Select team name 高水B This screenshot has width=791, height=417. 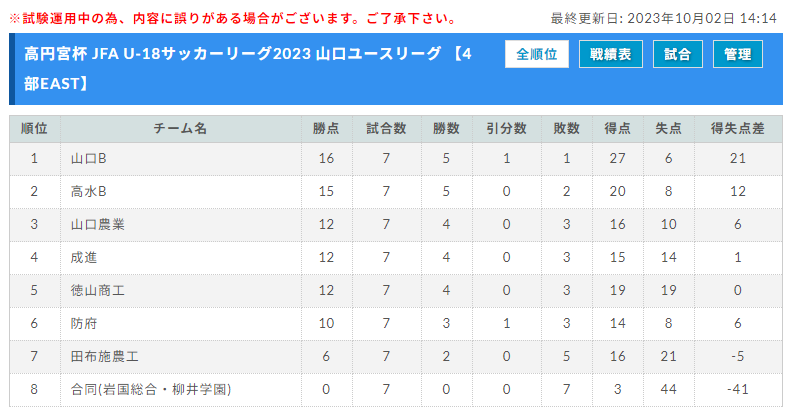(x=88, y=191)
